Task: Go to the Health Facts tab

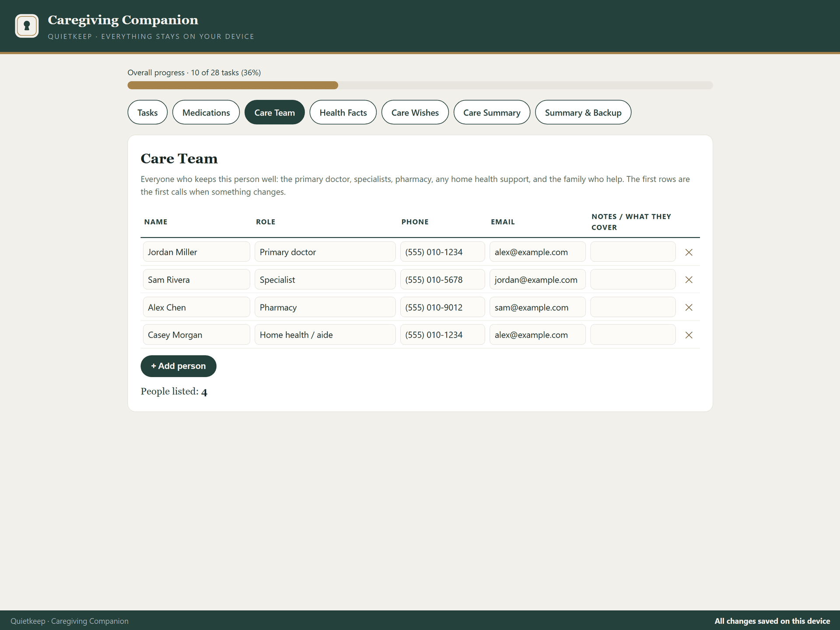Action: click(343, 112)
